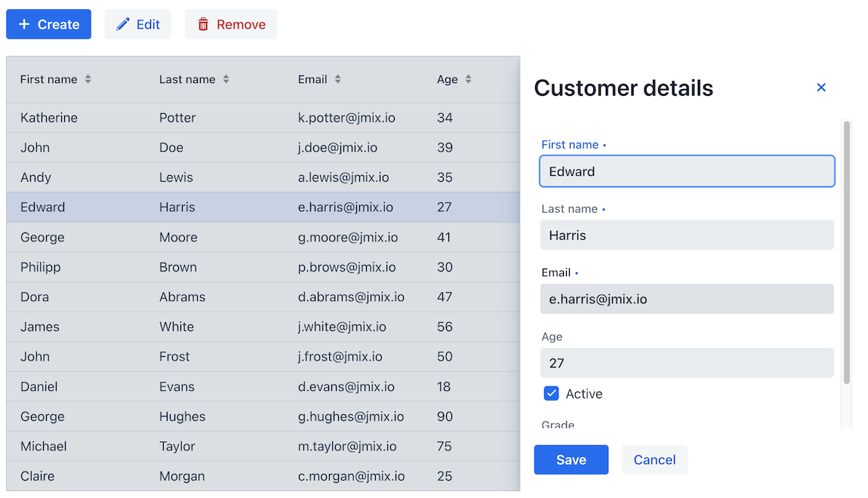Click the First name input field

(687, 171)
